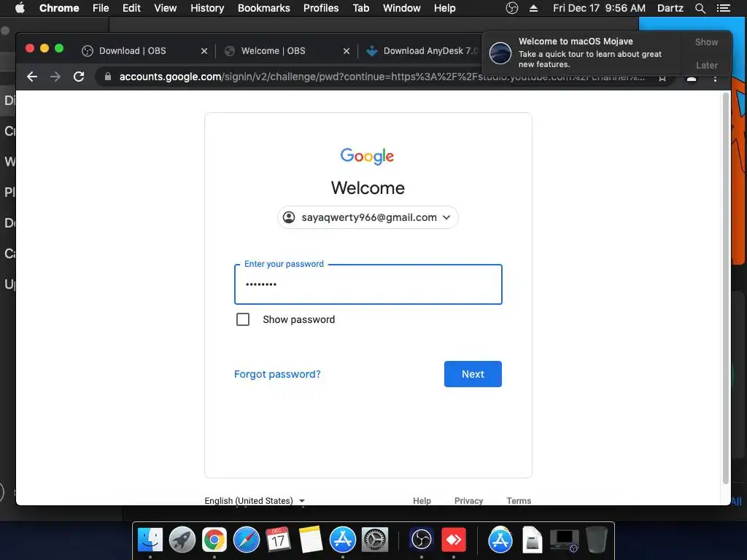Switch account via sayaqwerty966@gmail.com dropdown
Viewport: 747px width, 560px height.
tap(368, 217)
